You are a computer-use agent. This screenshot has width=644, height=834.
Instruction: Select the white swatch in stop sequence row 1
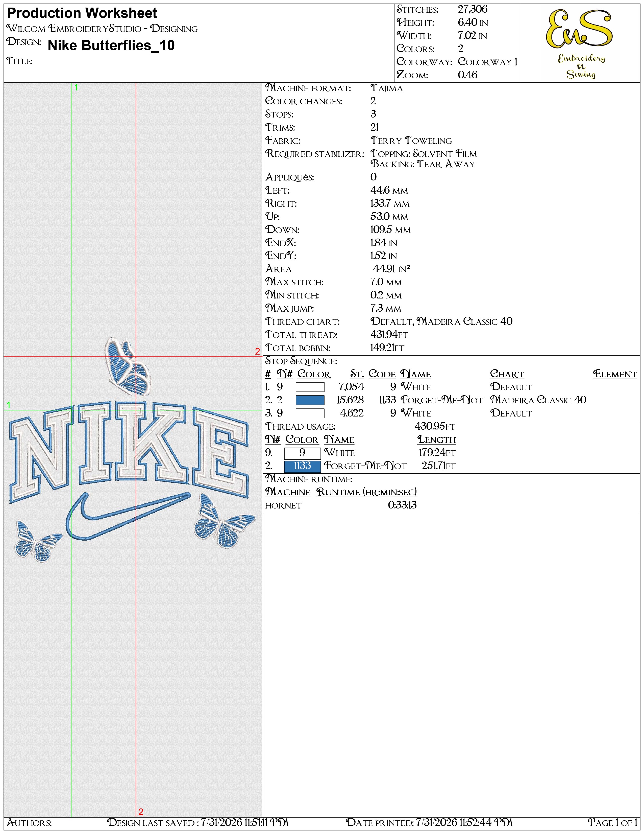point(310,387)
